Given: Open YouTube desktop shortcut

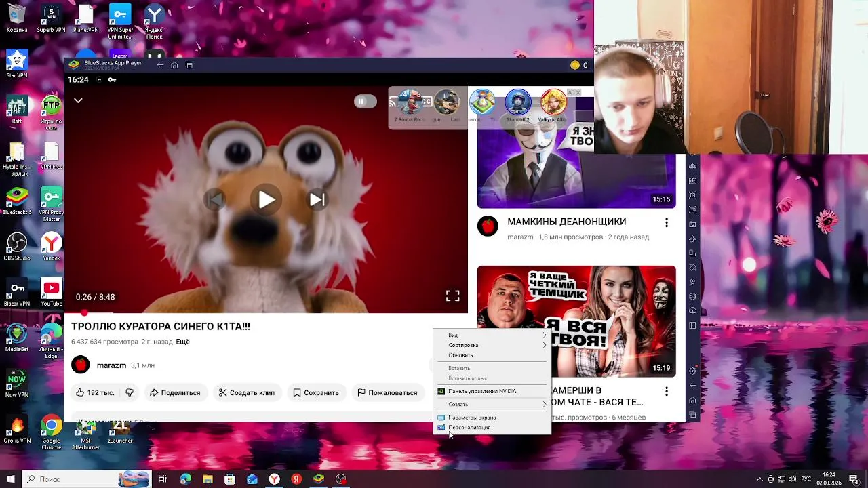Looking at the screenshot, I should (x=51, y=292).
